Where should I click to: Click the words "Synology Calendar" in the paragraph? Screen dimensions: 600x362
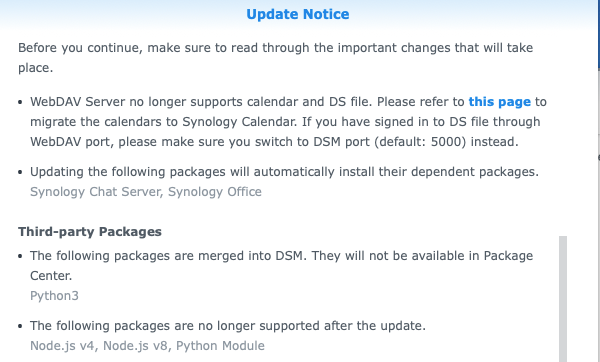pos(239,122)
